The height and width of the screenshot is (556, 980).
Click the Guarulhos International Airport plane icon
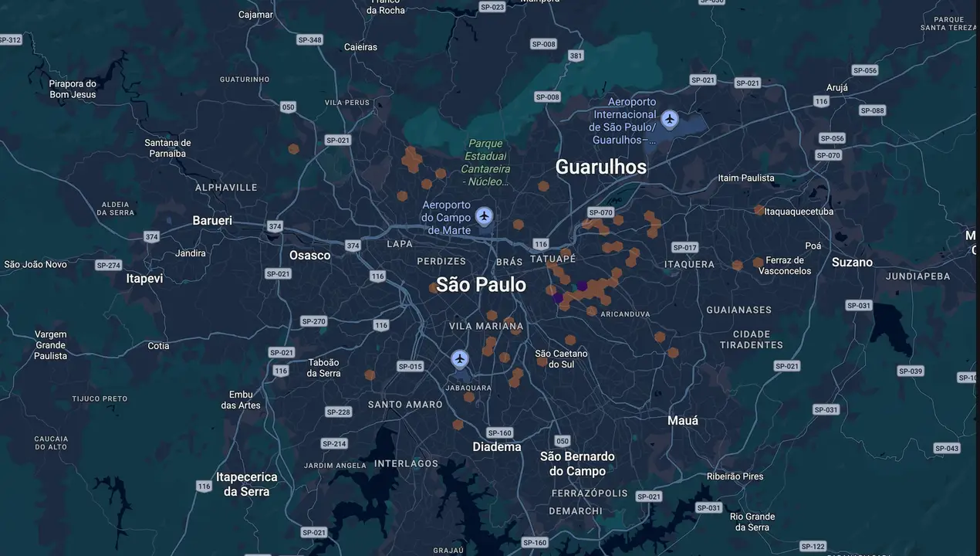coord(670,119)
